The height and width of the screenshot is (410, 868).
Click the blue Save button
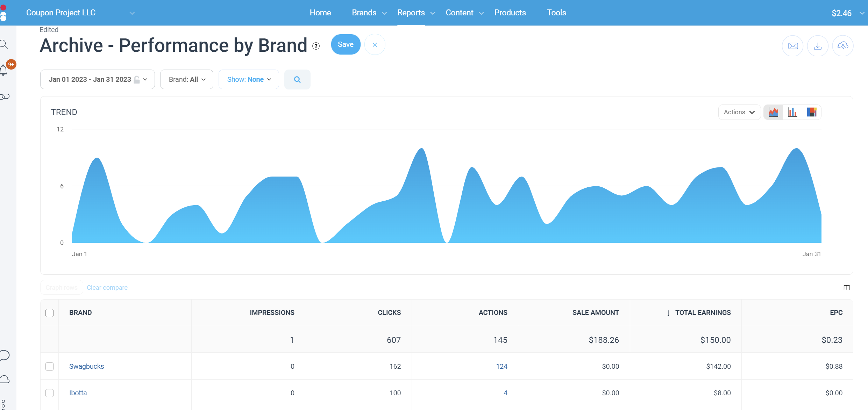coord(346,44)
